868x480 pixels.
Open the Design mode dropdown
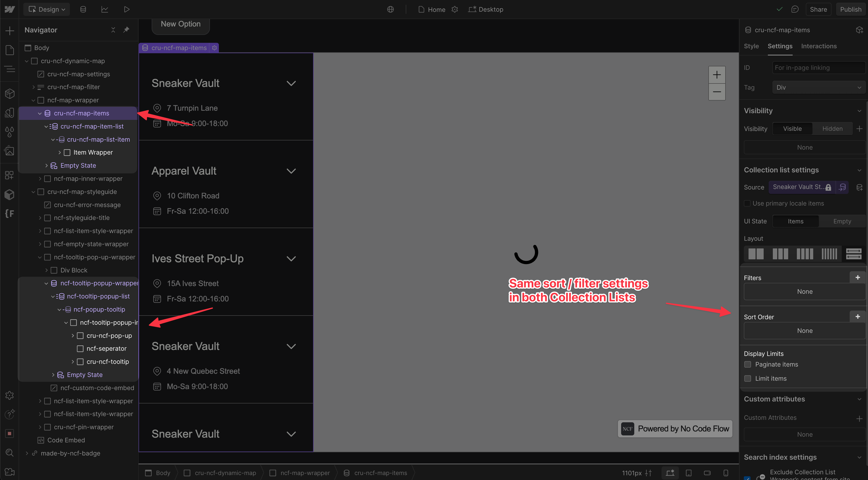[x=47, y=9]
